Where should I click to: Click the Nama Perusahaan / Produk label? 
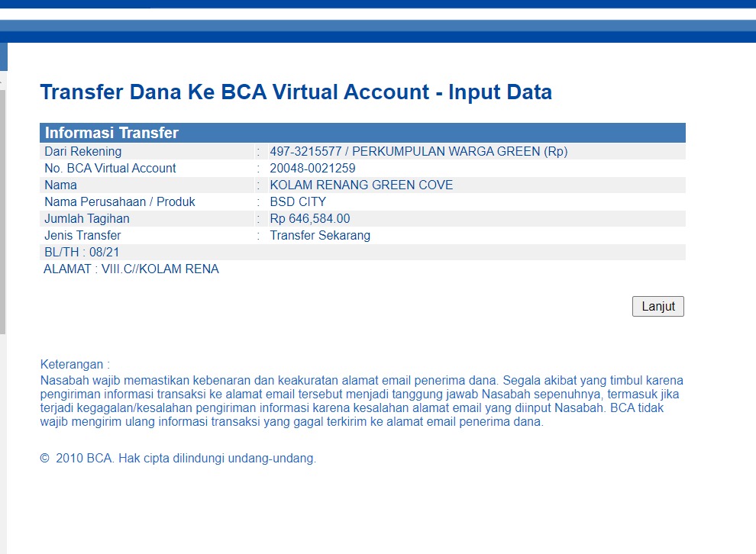[120, 201]
